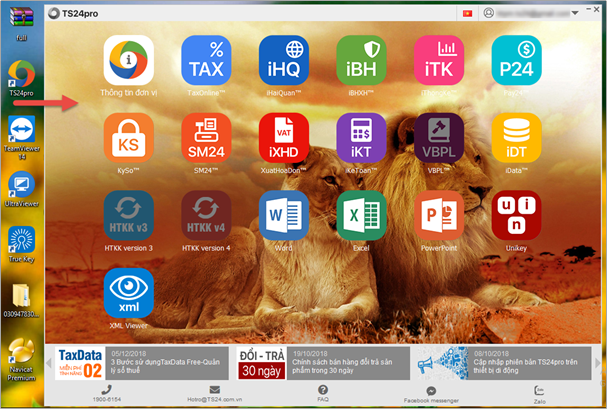Open the XML Viewer app
The width and height of the screenshot is (607, 409).
coord(129,293)
